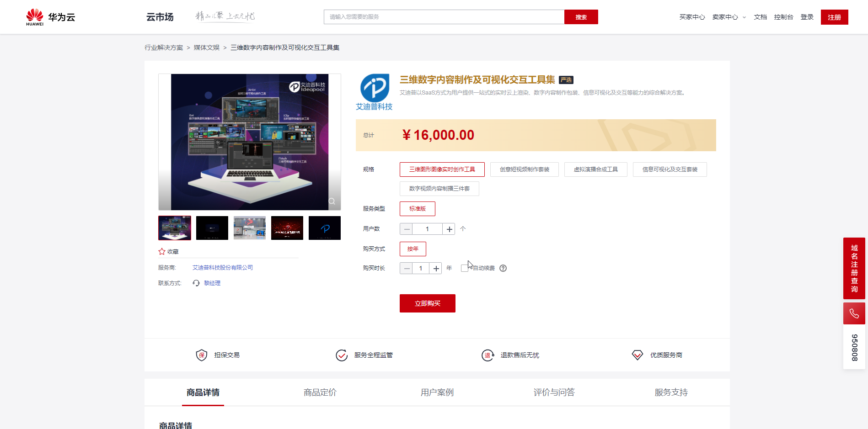
Task: Enable the 自动续费 auto-renew checkbox
Action: pyautogui.click(x=465, y=268)
